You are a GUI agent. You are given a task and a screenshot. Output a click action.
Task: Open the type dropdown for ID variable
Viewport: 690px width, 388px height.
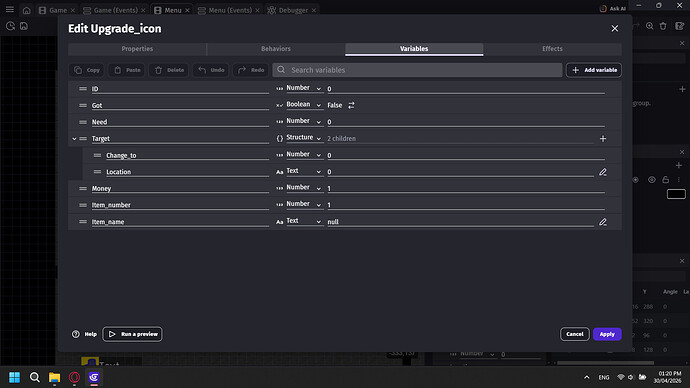tap(304, 88)
